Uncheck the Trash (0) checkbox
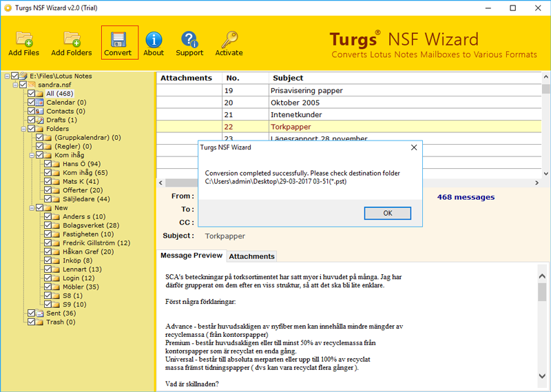Viewport: 551px width, 392px height. 31,322
